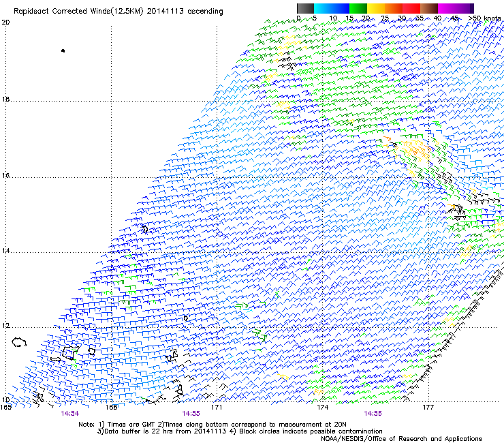Click the longitude 174 axis label
504x443 pixels.
point(322,408)
